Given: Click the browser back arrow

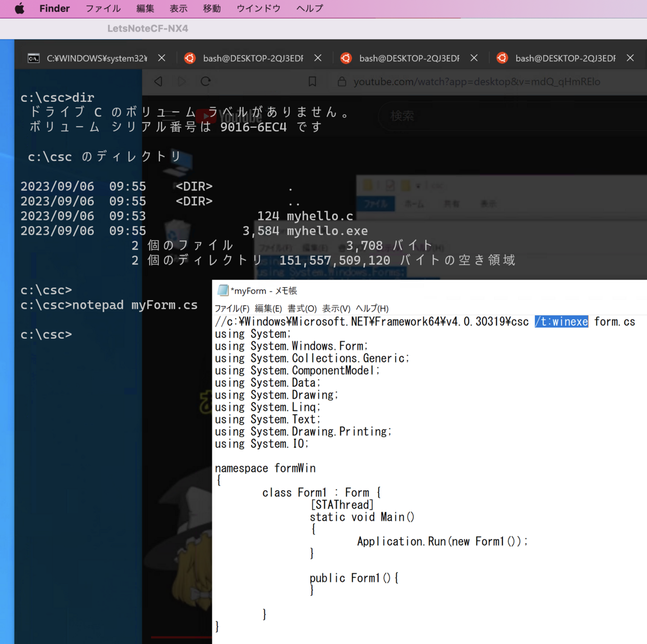Looking at the screenshot, I should pos(158,81).
